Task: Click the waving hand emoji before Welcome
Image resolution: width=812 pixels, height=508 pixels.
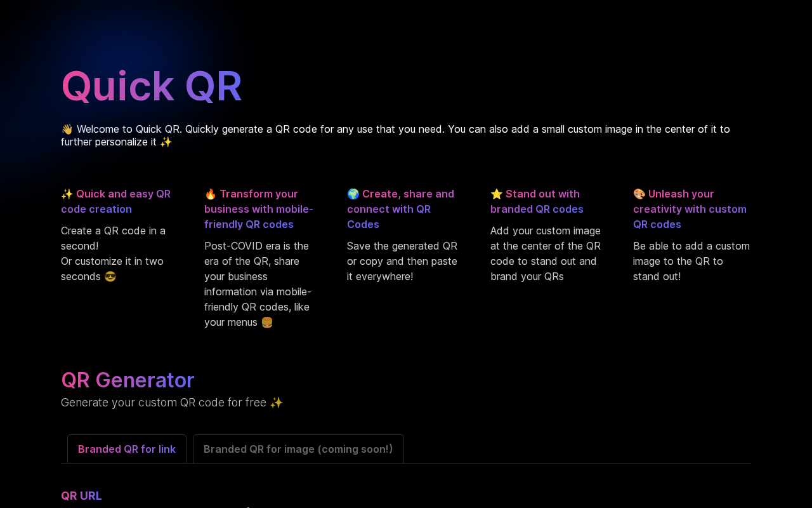Action: pyautogui.click(x=67, y=129)
